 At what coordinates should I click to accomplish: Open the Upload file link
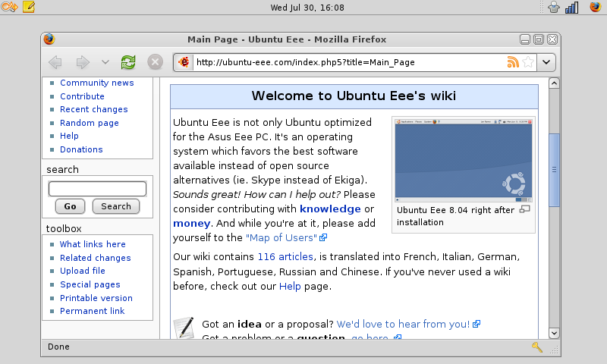pyautogui.click(x=83, y=271)
